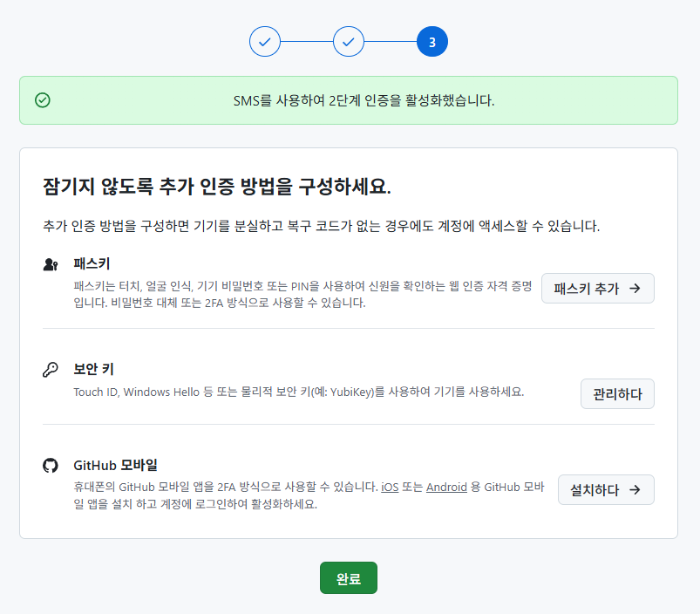Click the heading 잠기지 않도록 추가 인증 방법을 구성하세요
Screen dimensions: 700x614
click(x=217, y=187)
